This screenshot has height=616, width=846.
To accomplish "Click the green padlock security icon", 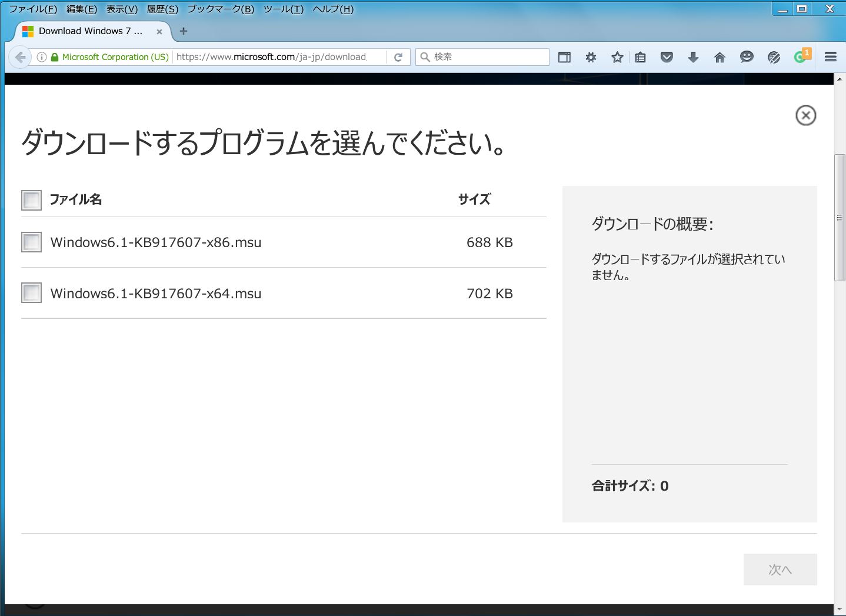I will click(x=55, y=57).
